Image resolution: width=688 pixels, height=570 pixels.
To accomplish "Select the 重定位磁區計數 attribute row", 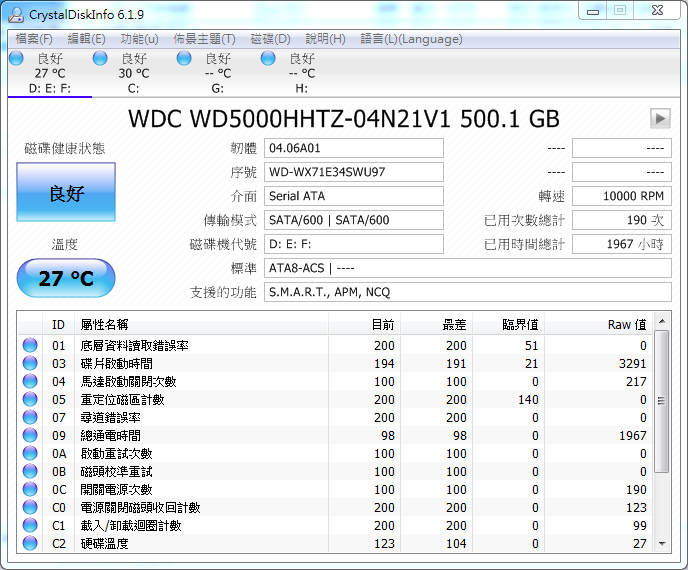I will point(335,399).
